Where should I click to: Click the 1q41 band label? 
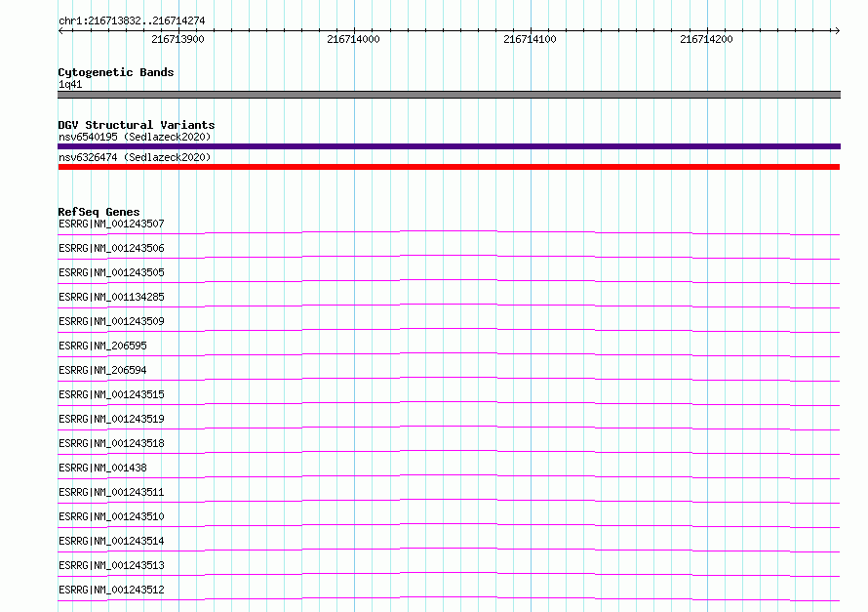click(x=70, y=84)
